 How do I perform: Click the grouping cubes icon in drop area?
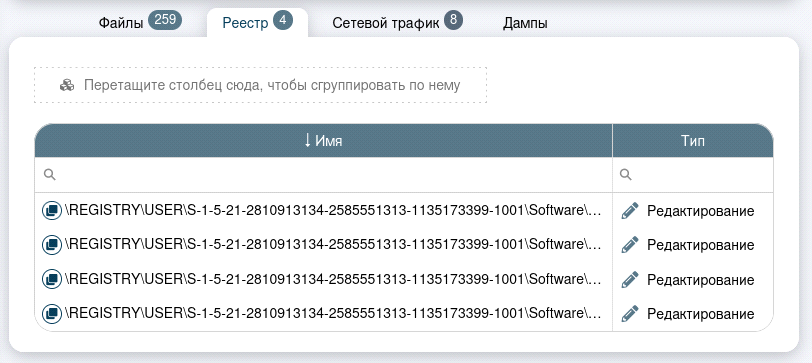[67, 85]
